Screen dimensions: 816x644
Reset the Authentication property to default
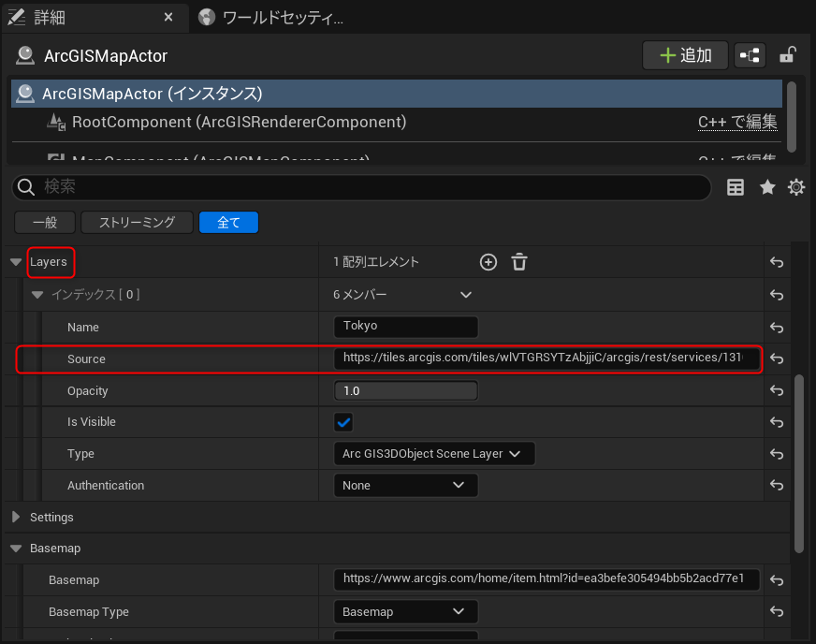click(777, 485)
